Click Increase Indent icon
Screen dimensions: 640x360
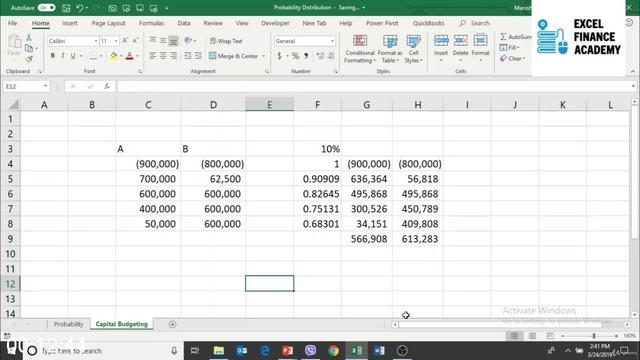(198, 56)
